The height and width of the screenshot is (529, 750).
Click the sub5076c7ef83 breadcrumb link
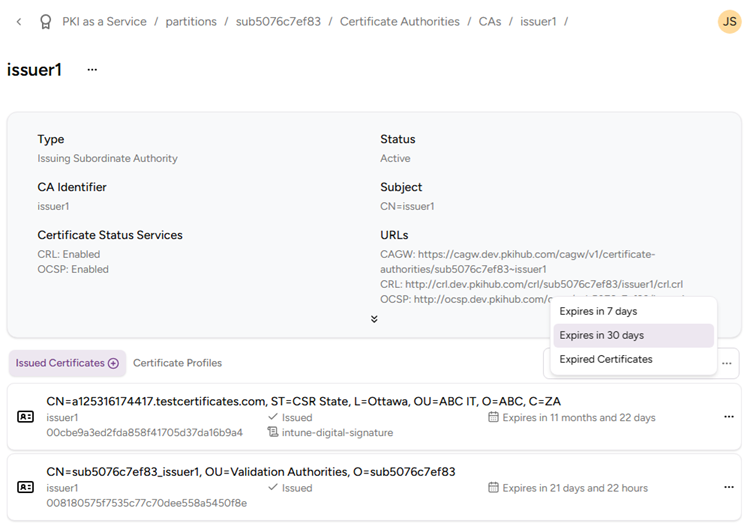[x=278, y=21]
